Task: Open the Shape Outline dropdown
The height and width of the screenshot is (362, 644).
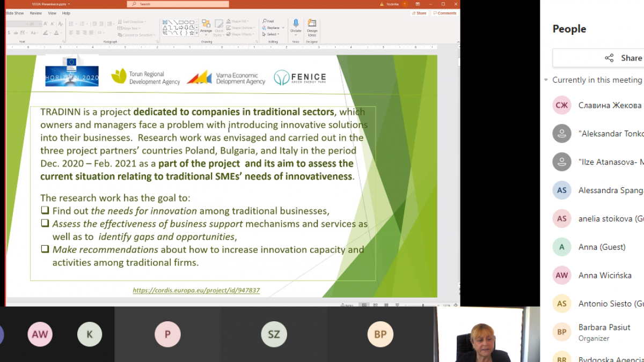Action: [x=240, y=28]
